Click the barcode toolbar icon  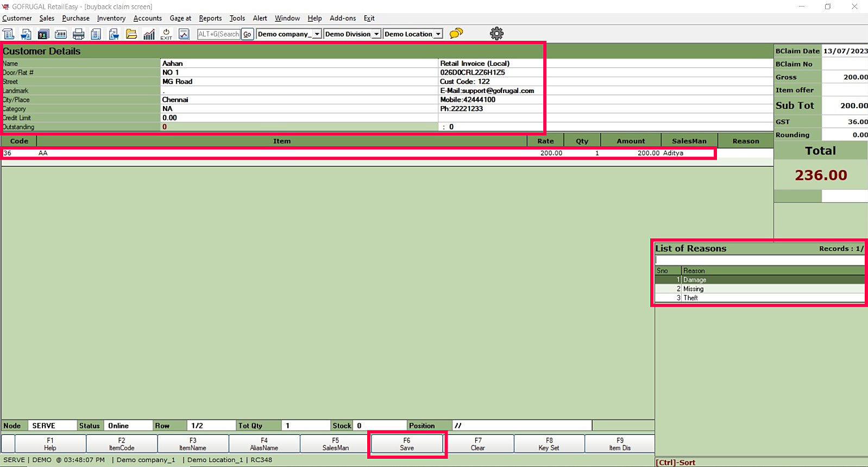(61, 34)
